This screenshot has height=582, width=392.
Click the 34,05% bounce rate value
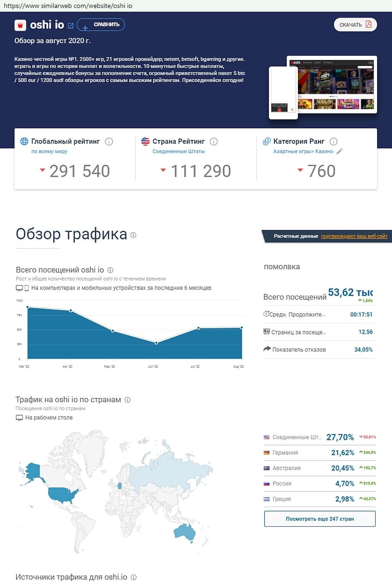(x=363, y=350)
